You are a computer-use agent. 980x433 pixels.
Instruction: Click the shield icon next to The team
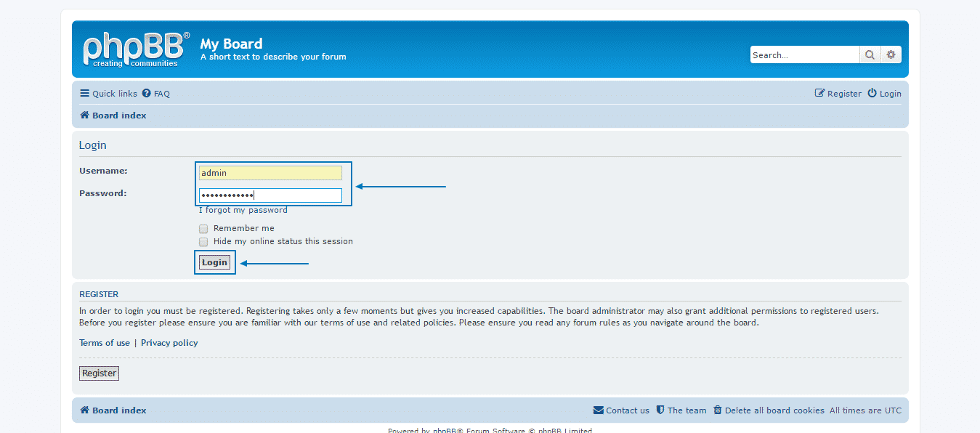pos(661,410)
